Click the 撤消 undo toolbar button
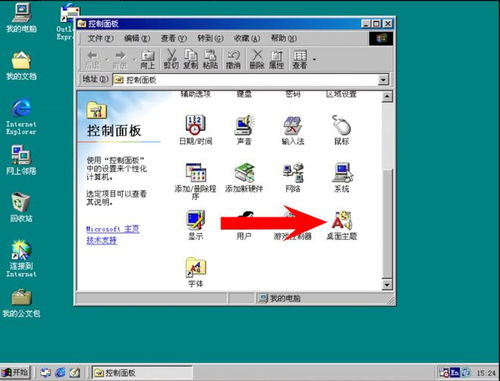Image resolution: width=500 pixels, height=381 pixels. pos(233,59)
